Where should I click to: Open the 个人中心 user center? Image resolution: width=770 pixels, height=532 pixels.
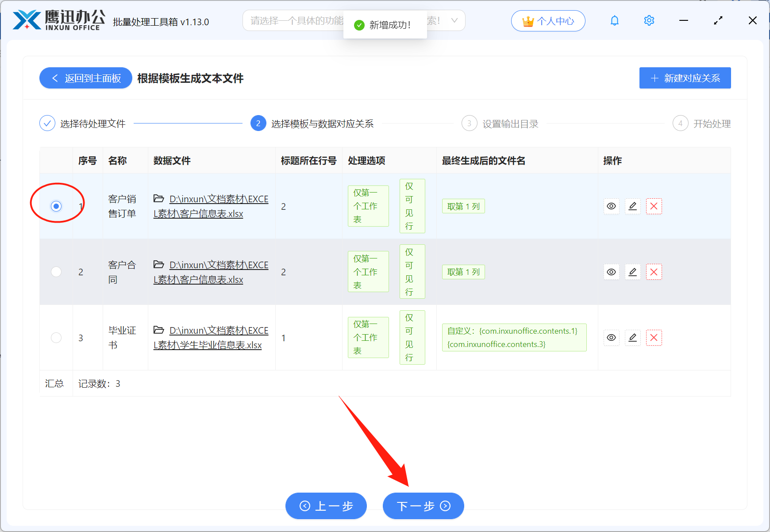[548, 21]
